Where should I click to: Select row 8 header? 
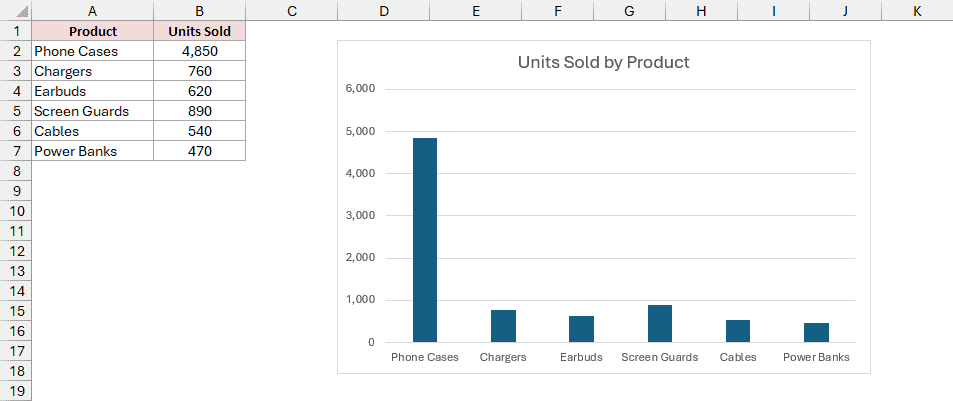coord(16,171)
